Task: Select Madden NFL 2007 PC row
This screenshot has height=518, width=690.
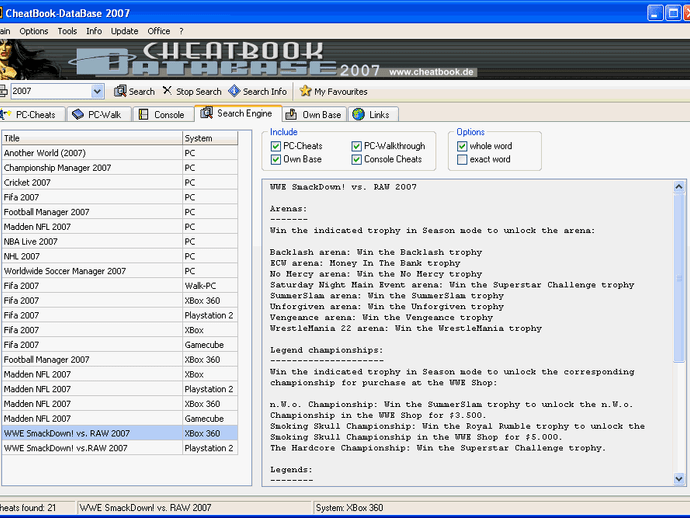Action: pos(120,227)
